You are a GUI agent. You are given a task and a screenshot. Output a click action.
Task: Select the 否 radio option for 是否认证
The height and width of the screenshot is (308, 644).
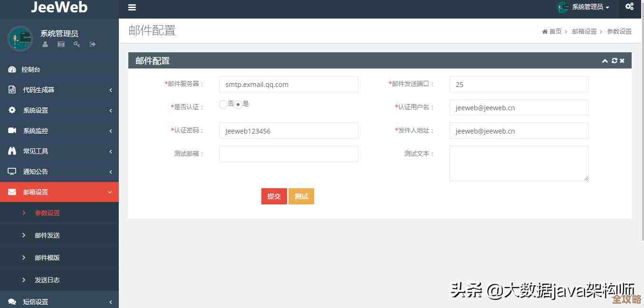click(223, 104)
